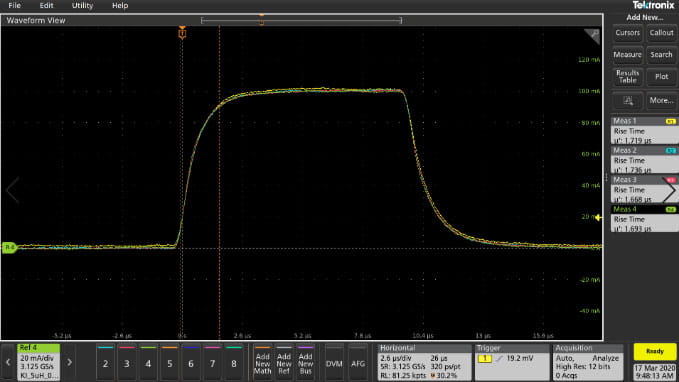Open the Horizontal settings badge
This screenshot has width=679, height=382.
[424, 363]
